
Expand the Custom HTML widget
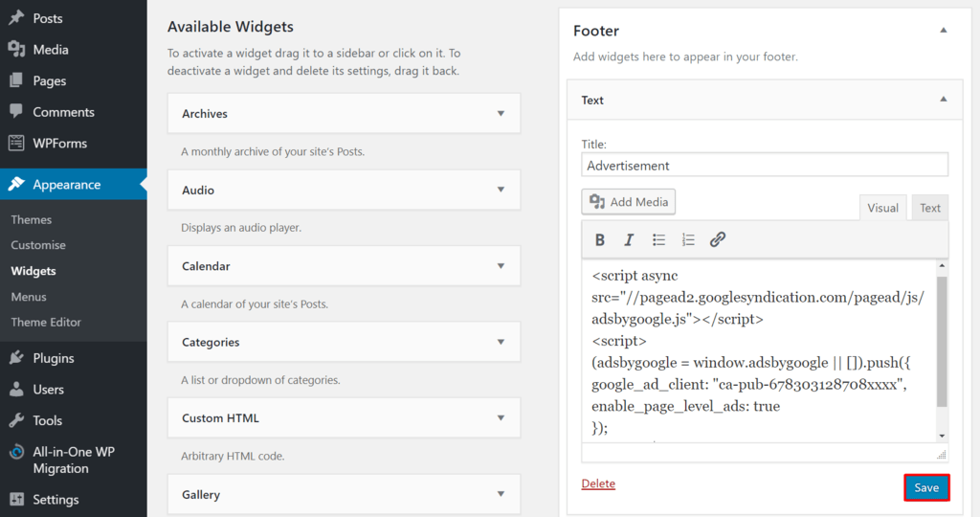pos(501,418)
